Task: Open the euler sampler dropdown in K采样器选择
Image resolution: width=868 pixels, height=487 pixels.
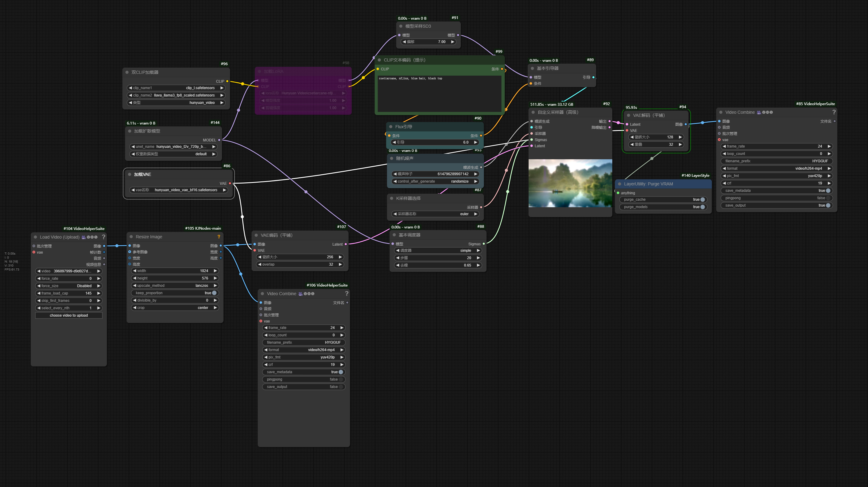Action: [x=464, y=214]
